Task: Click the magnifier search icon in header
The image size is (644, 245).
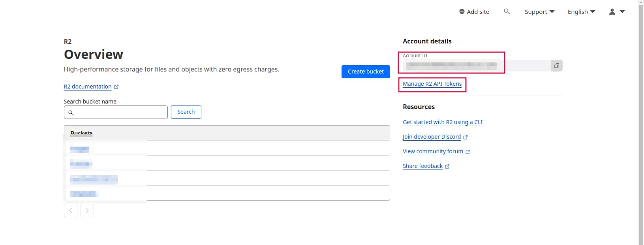Action: point(507,11)
